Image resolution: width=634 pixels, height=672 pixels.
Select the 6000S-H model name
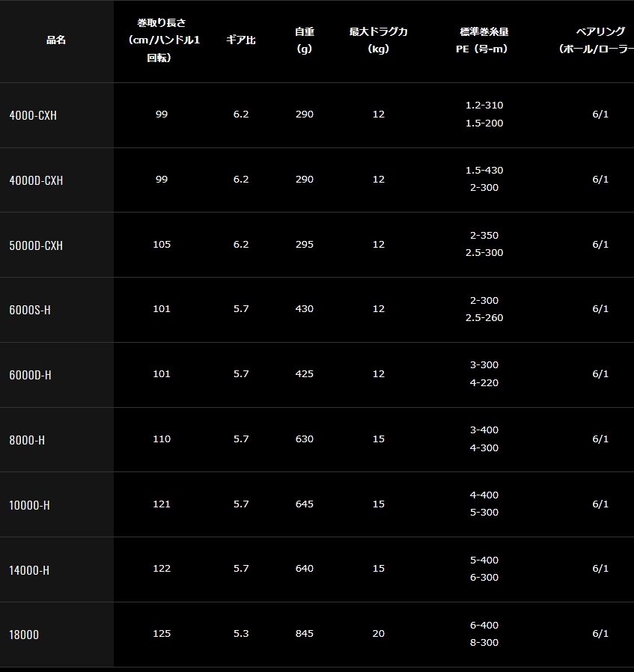pyautogui.click(x=30, y=310)
